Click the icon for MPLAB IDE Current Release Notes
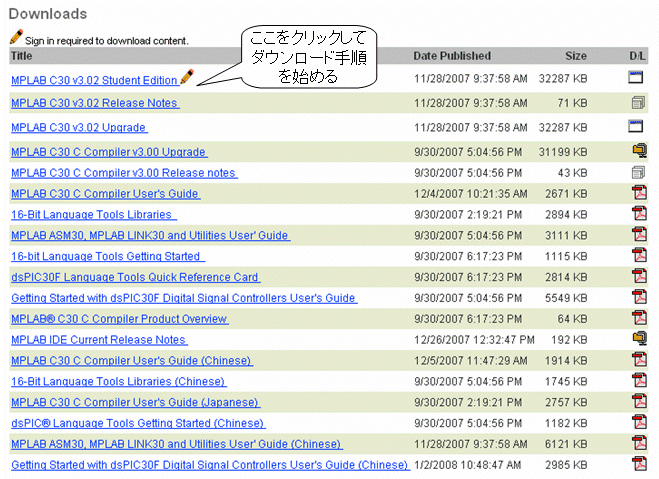Viewport: 659px width, 479px height. pos(640,338)
